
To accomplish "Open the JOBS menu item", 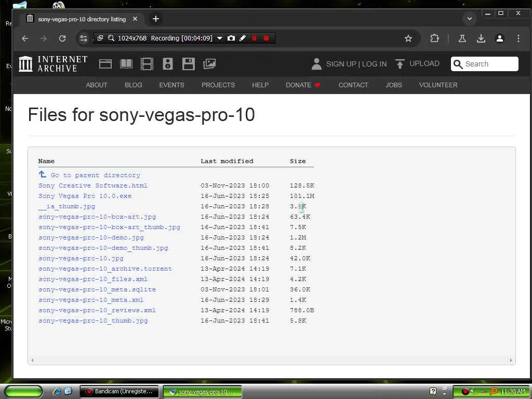I will (x=394, y=85).
